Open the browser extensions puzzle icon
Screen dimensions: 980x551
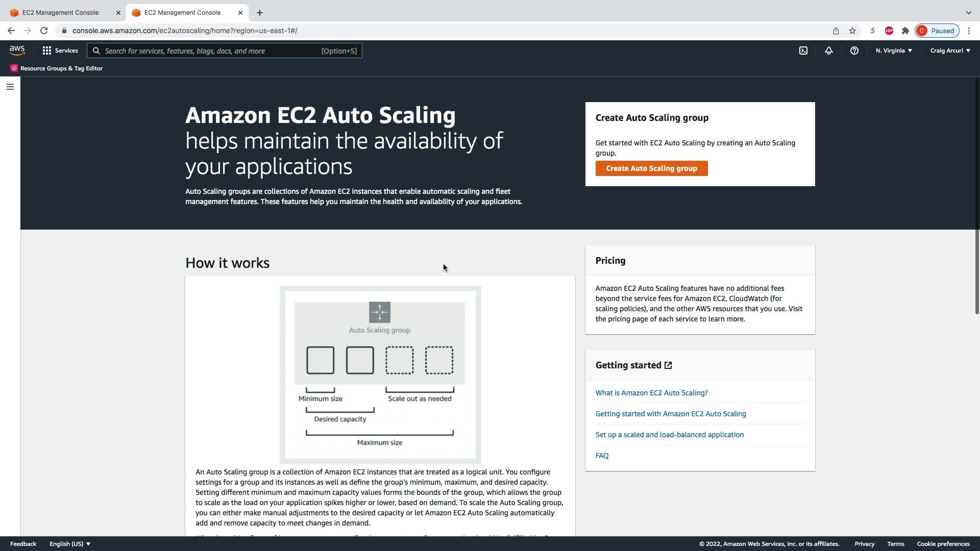(x=905, y=31)
